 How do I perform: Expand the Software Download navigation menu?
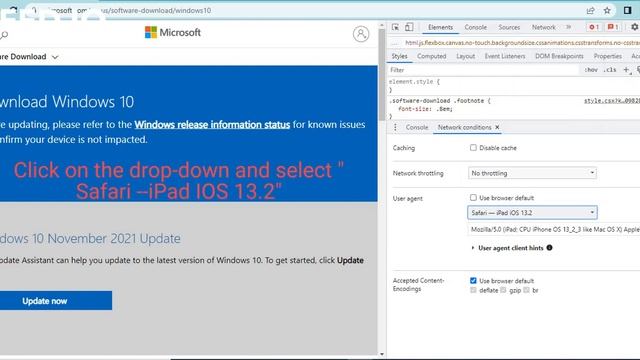coord(29,57)
